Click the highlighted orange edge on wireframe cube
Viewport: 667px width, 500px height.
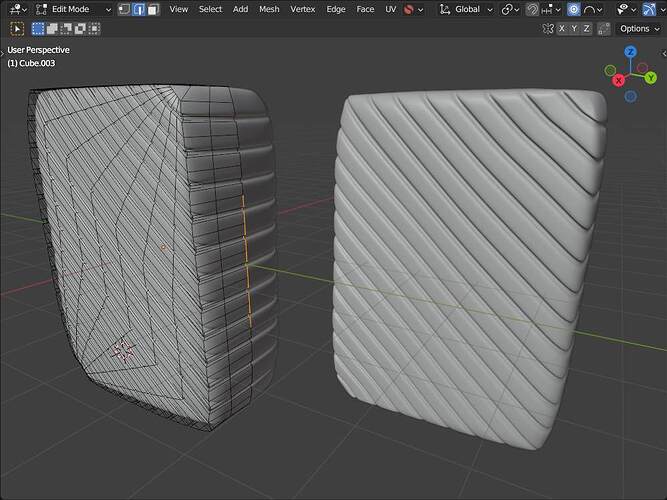(x=247, y=261)
